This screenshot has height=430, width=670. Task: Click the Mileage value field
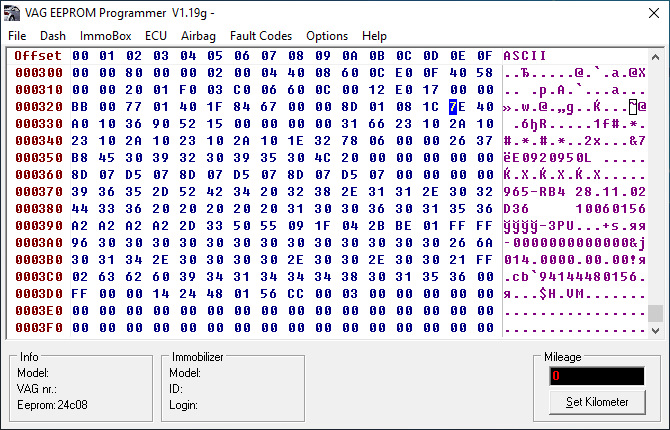tap(597, 376)
